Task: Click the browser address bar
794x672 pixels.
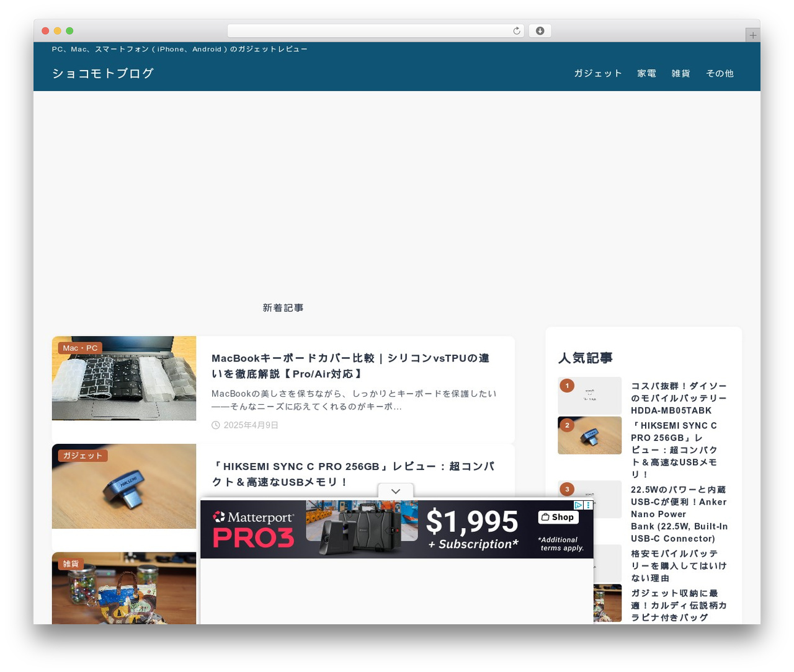Action: [x=375, y=31]
